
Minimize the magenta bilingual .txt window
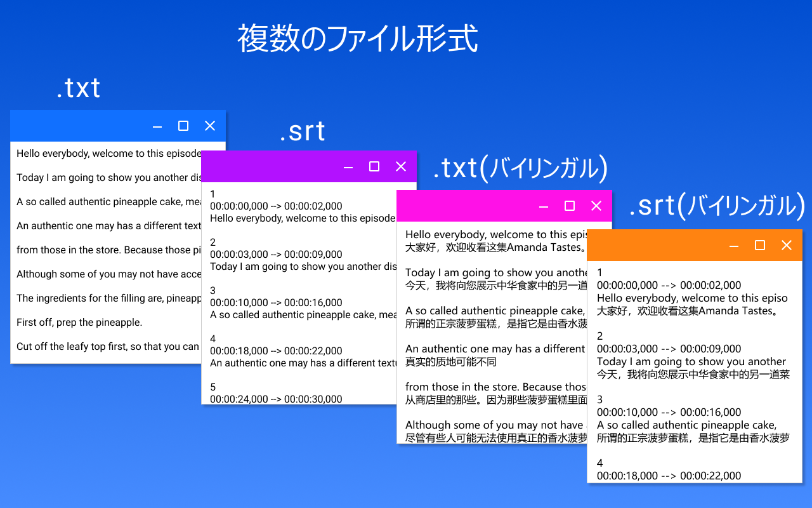[x=544, y=206]
